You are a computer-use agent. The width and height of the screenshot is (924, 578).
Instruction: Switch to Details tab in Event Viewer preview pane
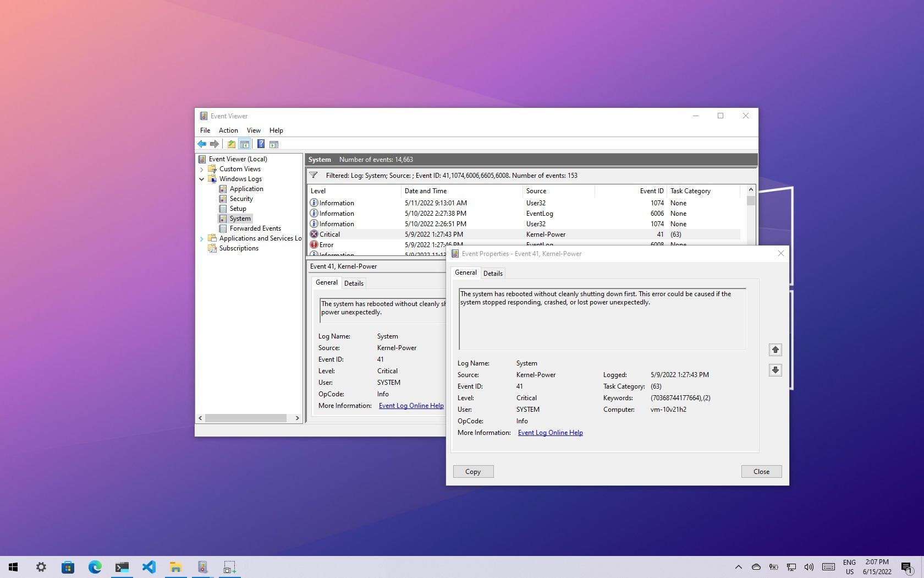pyautogui.click(x=354, y=283)
